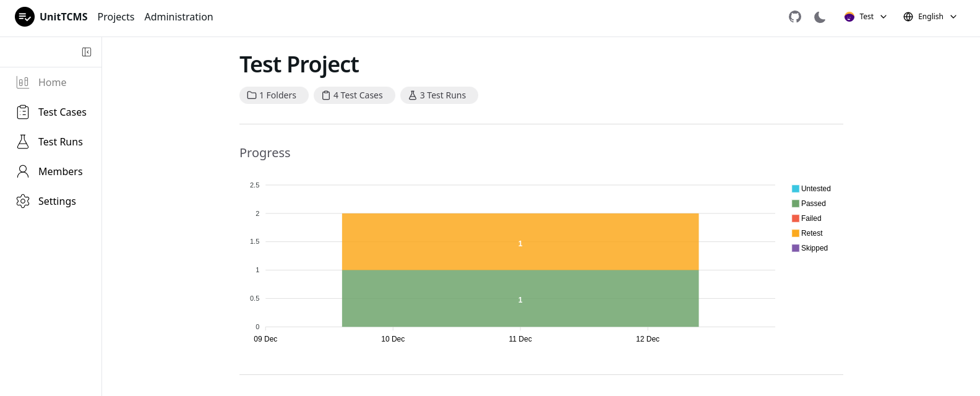The height and width of the screenshot is (396, 980).
Task: Click the UnitTCMS logo icon
Action: click(25, 17)
